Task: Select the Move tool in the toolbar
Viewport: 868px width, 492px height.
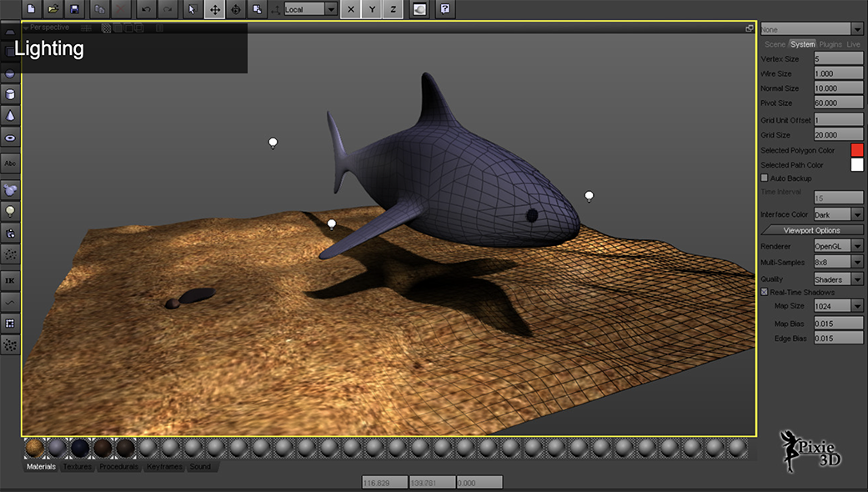Action: click(x=214, y=9)
